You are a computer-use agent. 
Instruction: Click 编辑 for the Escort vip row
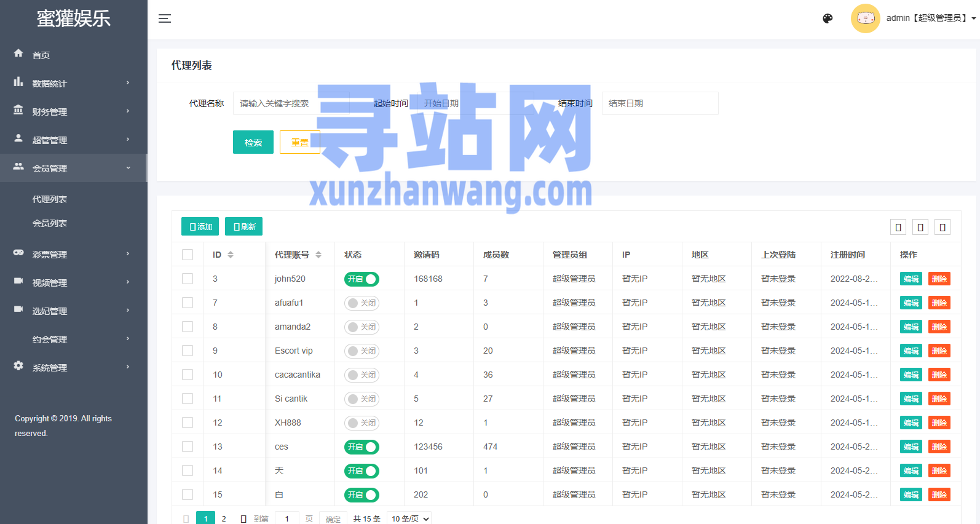[x=911, y=351]
